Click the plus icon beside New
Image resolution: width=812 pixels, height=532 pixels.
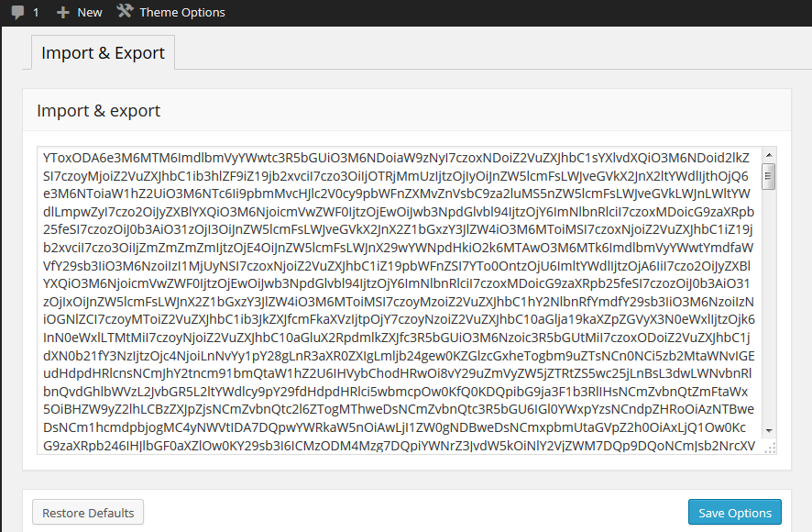(x=62, y=13)
